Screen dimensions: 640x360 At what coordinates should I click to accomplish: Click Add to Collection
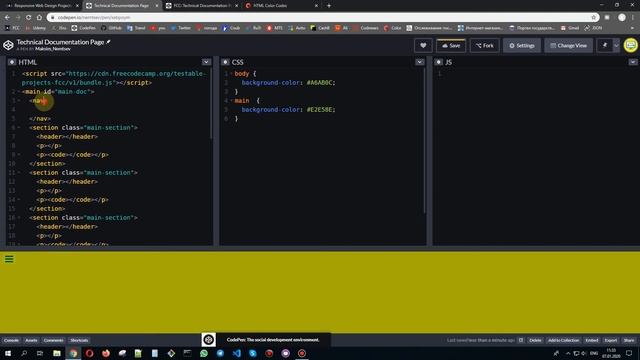click(563, 340)
